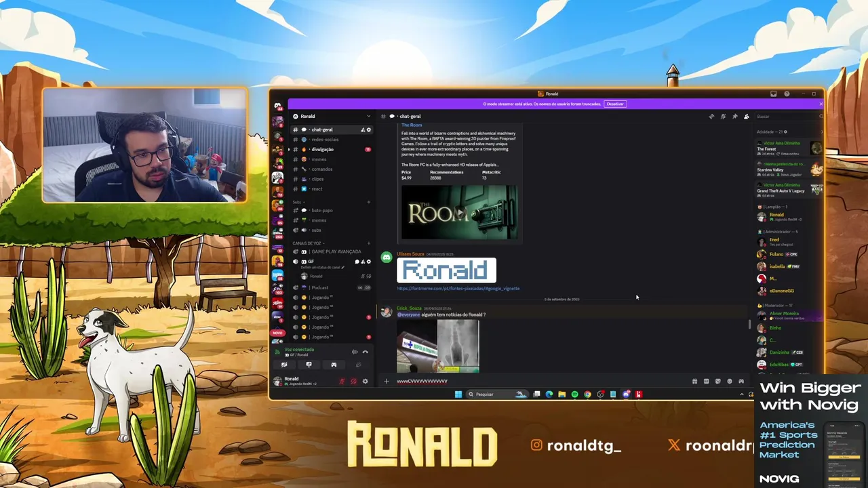
Task: Play The Room video thumbnail
Action: (459, 212)
